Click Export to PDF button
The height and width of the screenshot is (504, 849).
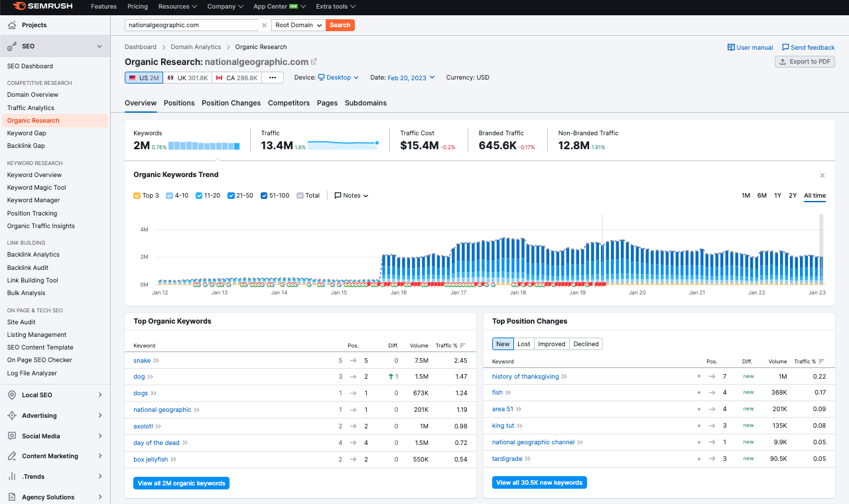805,62
